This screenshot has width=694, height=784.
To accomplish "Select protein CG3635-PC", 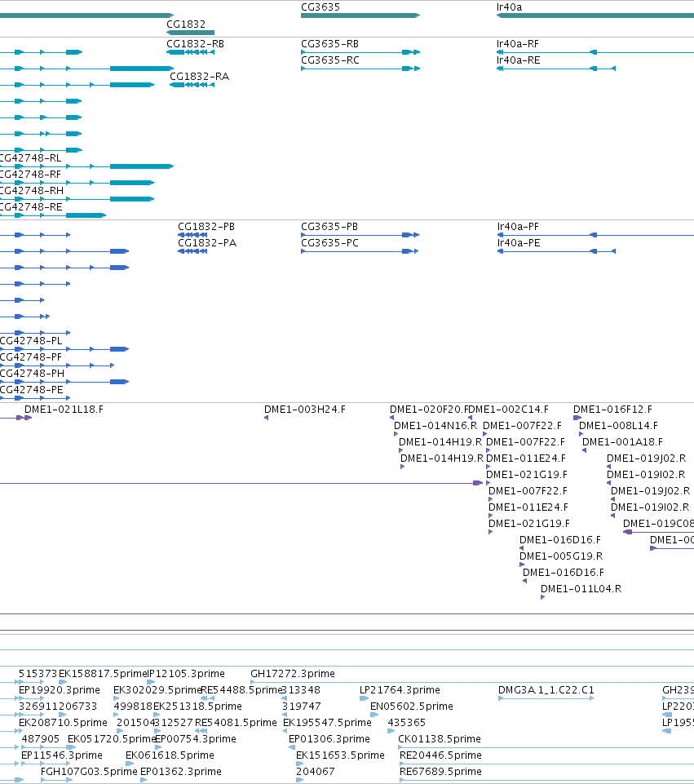I will tap(329, 243).
